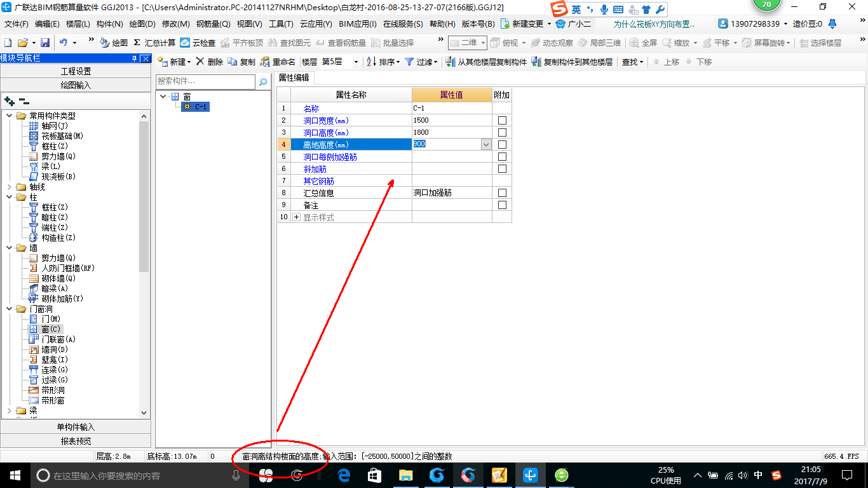
Task: Collapse the 柱 tree group
Action: [10, 197]
